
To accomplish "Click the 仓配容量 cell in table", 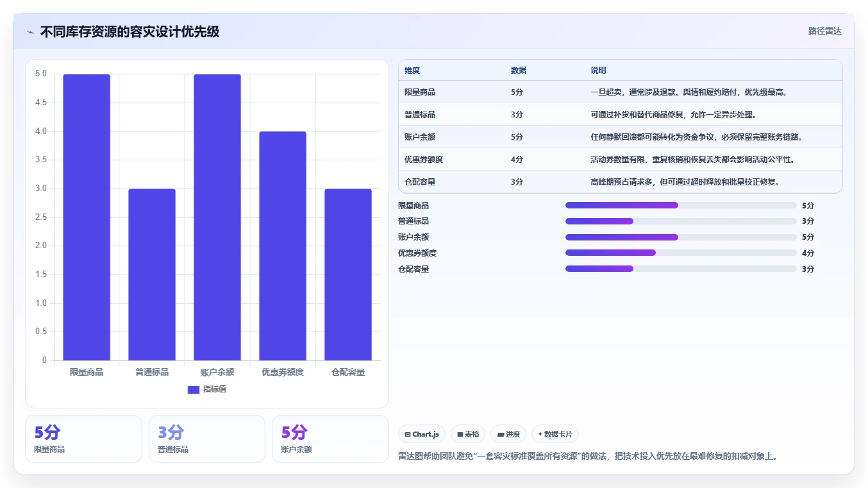I will click(420, 182).
